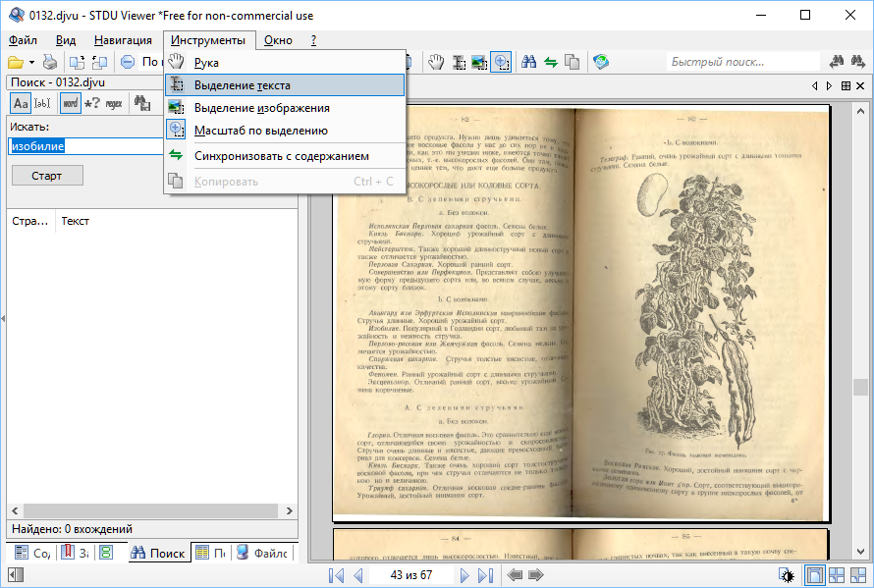The width and height of the screenshot is (874, 588).
Task: Click the Старт button
Action: pyautogui.click(x=47, y=176)
